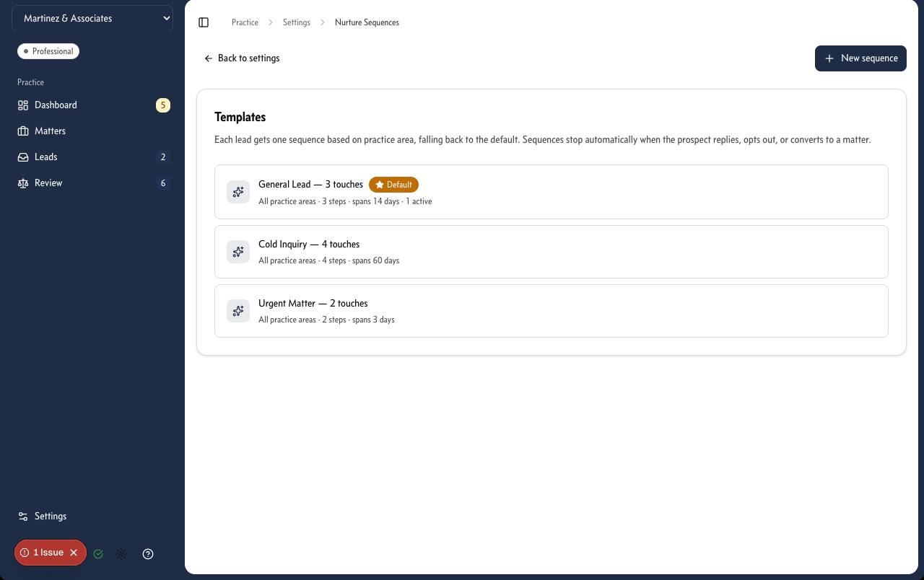This screenshot has width=924, height=580.
Task: Click the Leads inbox icon
Action: coord(23,157)
